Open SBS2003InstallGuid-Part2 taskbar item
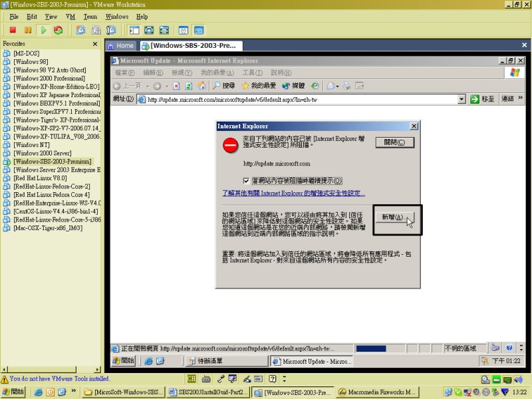The width and height of the screenshot is (532, 399). tap(208, 392)
